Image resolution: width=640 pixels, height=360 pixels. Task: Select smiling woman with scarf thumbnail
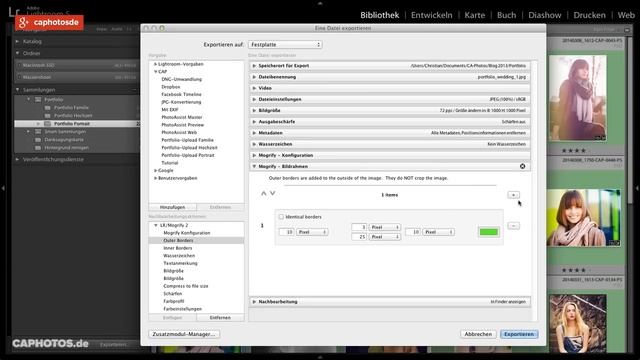(x=584, y=218)
